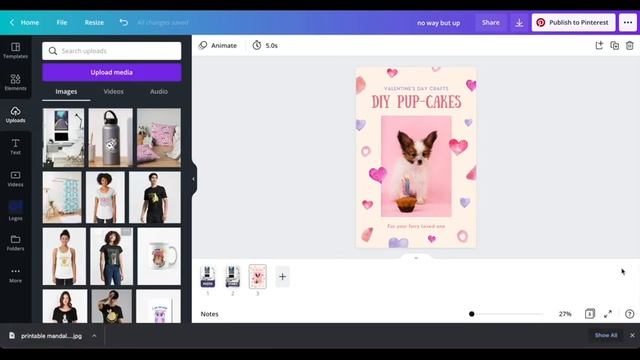Image resolution: width=640 pixels, height=360 pixels.
Task: Select the pink pillows upload image
Action: click(x=159, y=138)
